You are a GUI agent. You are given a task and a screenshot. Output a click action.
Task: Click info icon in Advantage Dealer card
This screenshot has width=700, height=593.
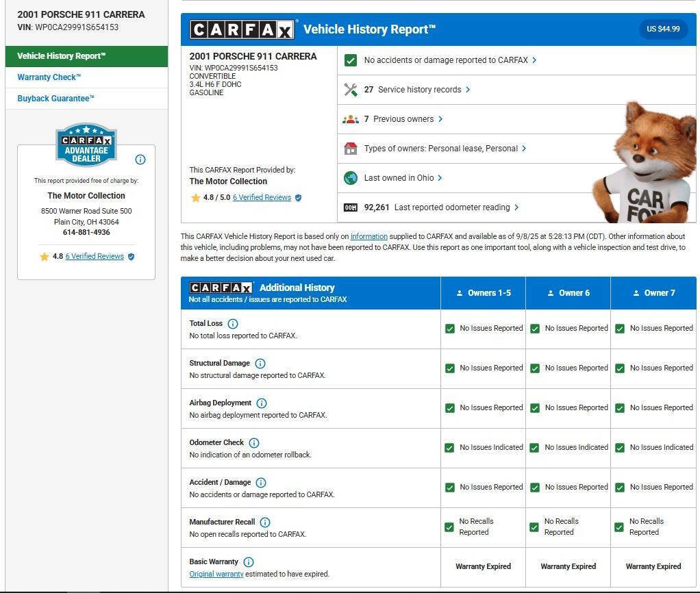click(x=140, y=160)
